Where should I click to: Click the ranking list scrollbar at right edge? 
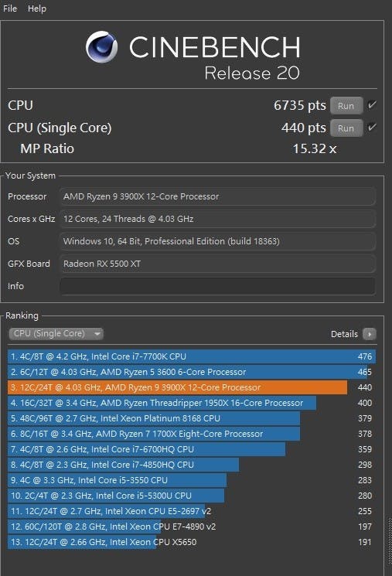pyautogui.click(x=390, y=540)
